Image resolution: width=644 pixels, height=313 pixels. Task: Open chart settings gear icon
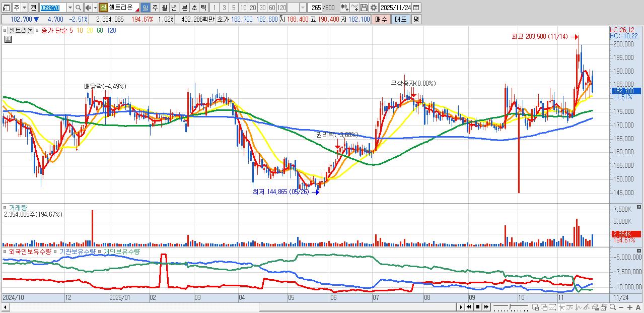(x=374, y=8)
